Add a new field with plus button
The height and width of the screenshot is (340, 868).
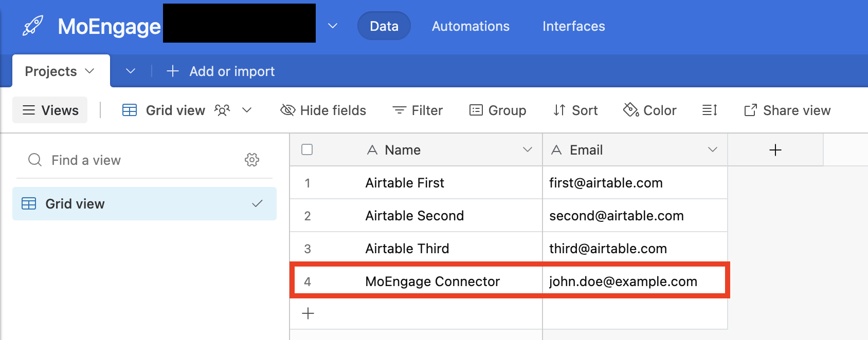pos(775,149)
